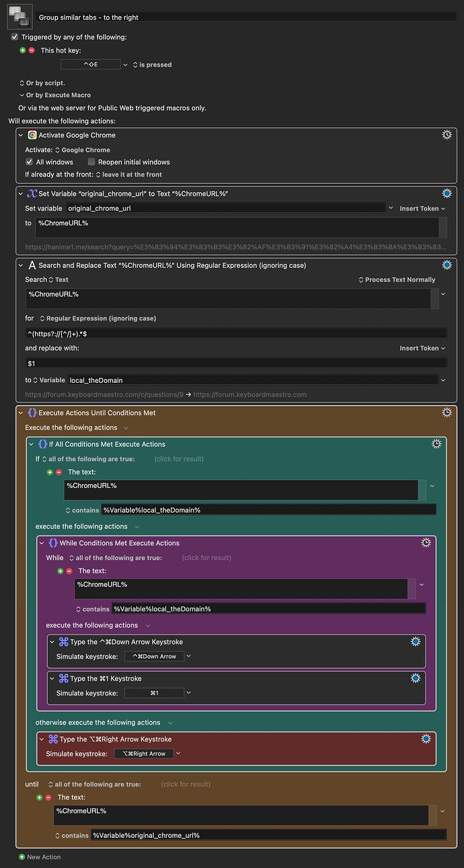Open gear menu for ⌥⌘Right Arrow Keystroke action
Screen dimensions: 464x868
[426, 739]
